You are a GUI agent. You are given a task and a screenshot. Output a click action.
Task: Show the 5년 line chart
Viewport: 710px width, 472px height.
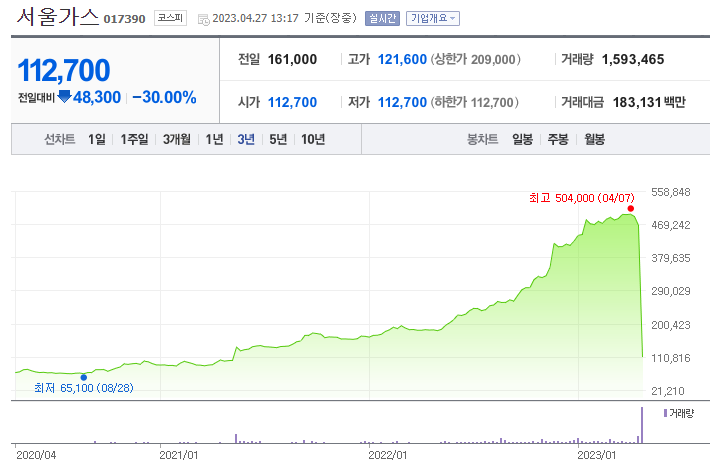[278, 139]
